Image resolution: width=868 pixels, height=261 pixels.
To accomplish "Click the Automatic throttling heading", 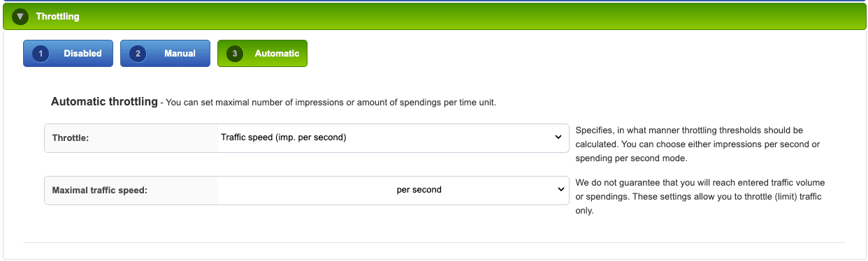I will [104, 102].
